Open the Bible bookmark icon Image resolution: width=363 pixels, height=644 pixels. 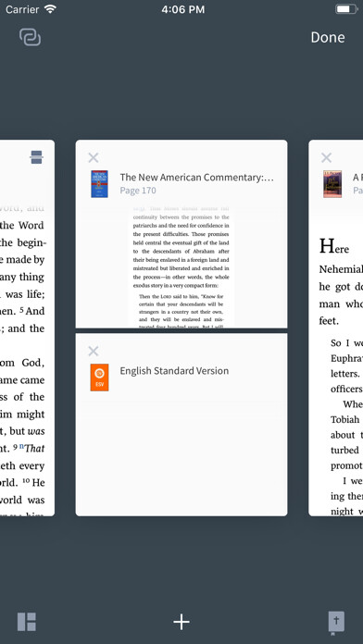pyautogui.click(x=336, y=623)
